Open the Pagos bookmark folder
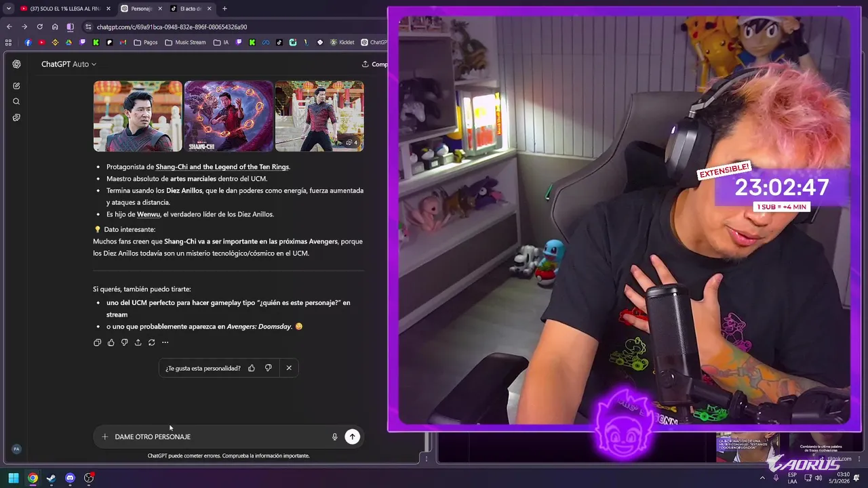The image size is (868, 488). point(146,42)
